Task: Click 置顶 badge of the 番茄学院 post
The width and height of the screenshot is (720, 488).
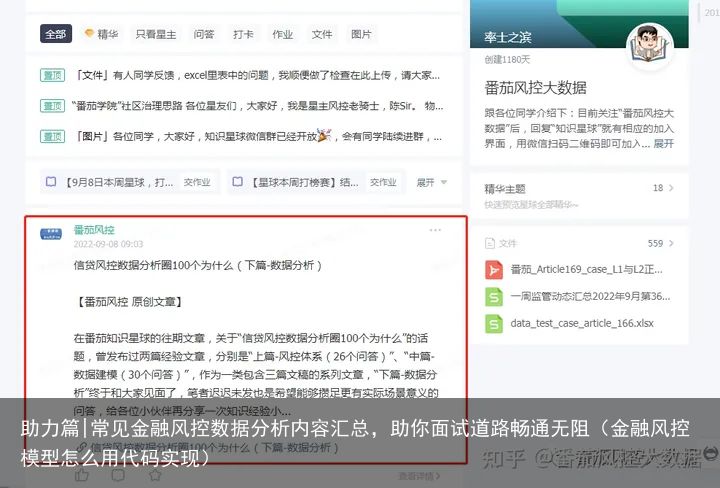Action: click(x=52, y=106)
